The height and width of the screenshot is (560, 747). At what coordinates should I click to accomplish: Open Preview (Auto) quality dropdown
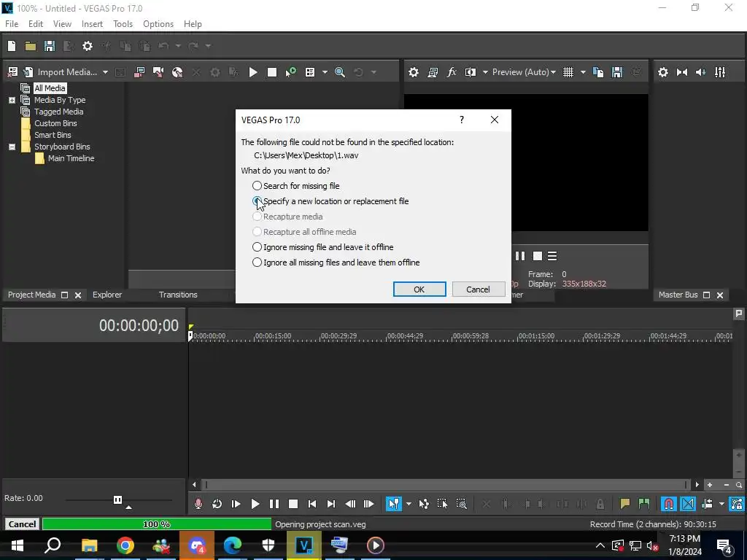[524, 72]
